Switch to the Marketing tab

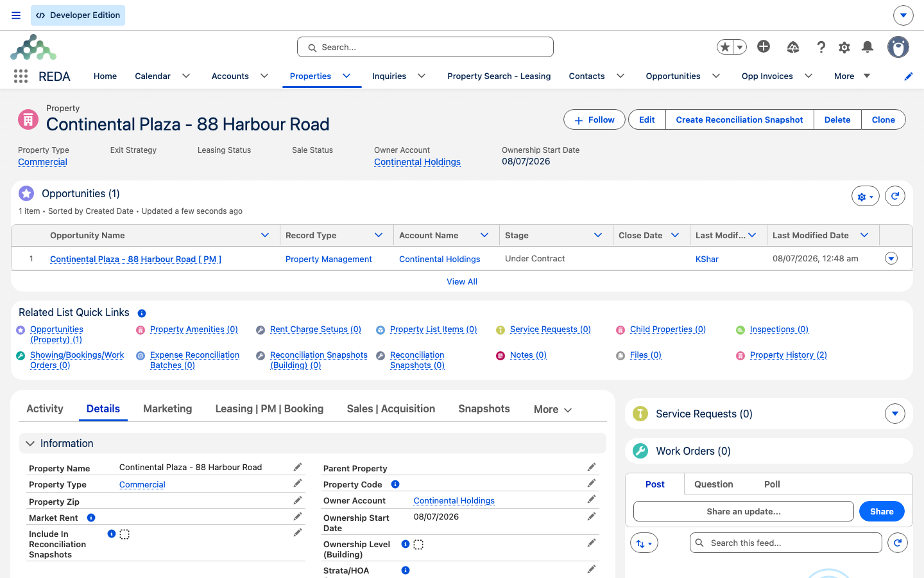click(x=167, y=409)
